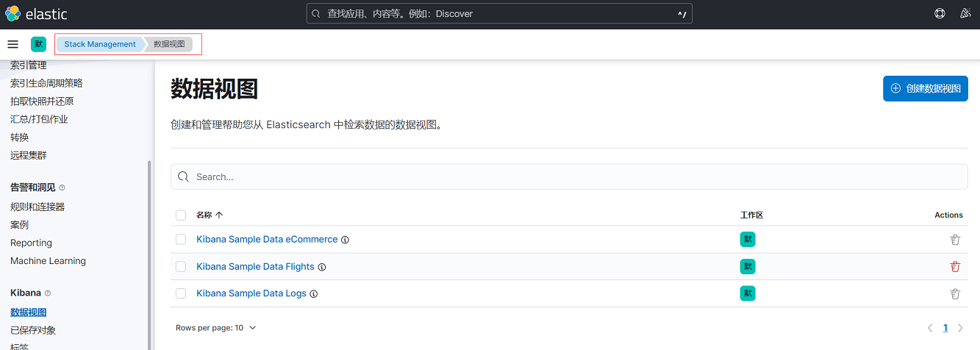Open Reporting in sidebar
980x350 pixels.
(x=31, y=243)
